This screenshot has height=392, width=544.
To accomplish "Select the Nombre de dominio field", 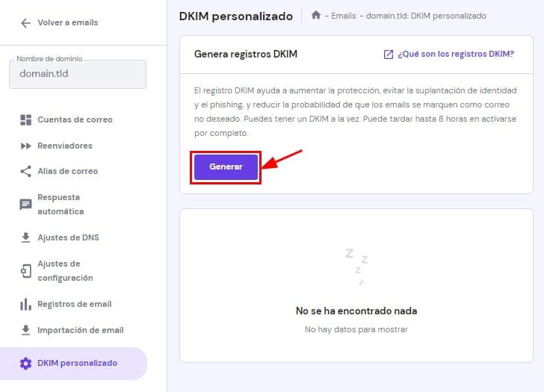I will tap(78, 75).
